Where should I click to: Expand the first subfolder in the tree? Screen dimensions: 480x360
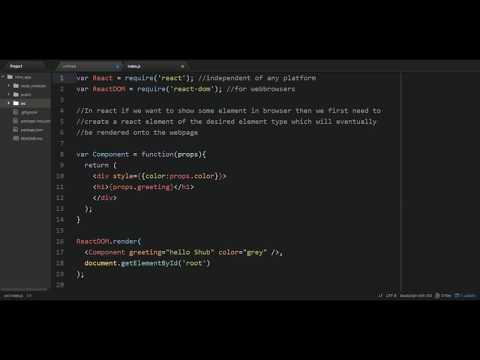pos(9,86)
